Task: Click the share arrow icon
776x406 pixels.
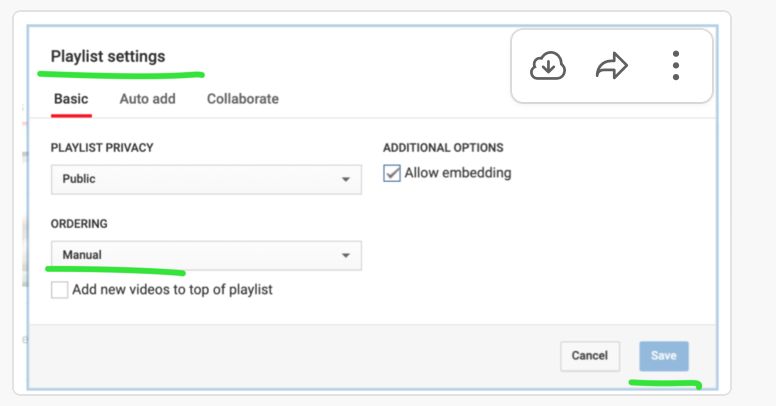Action: pyautogui.click(x=611, y=67)
